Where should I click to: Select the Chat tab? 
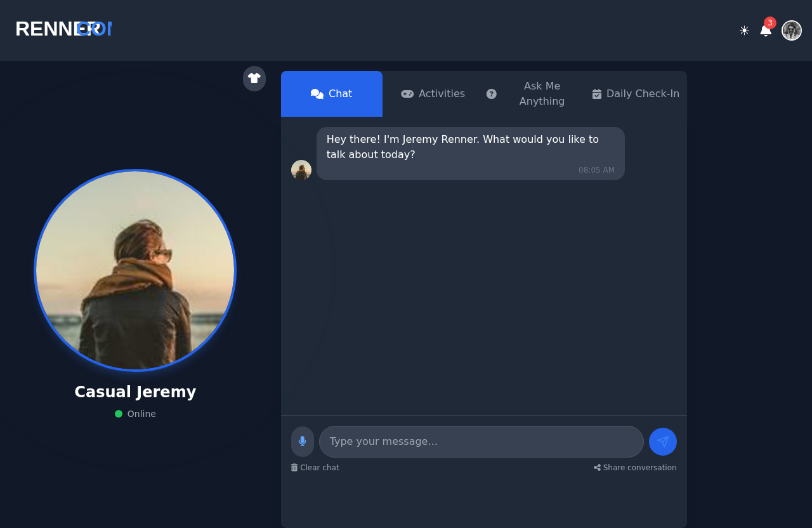[x=331, y=93]
